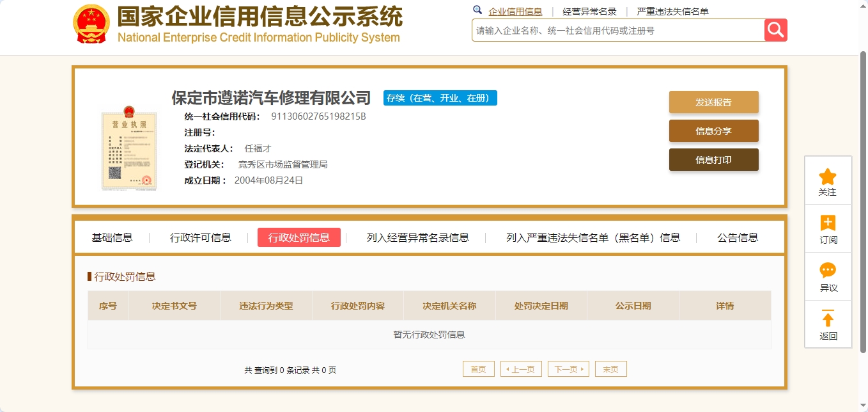Select the 严重违法失信名单 search category
868x412 pixels.
(672, 12)
